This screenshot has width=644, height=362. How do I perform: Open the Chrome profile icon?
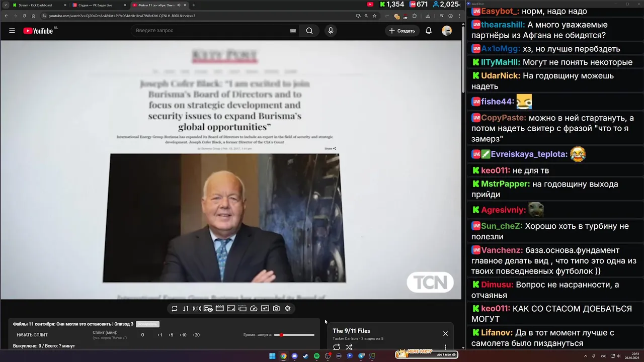click(x=450, y=16)
